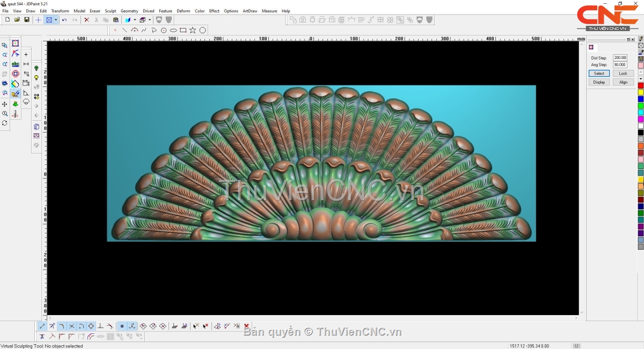Toggle the intersection snap button

tap(71, 326)
